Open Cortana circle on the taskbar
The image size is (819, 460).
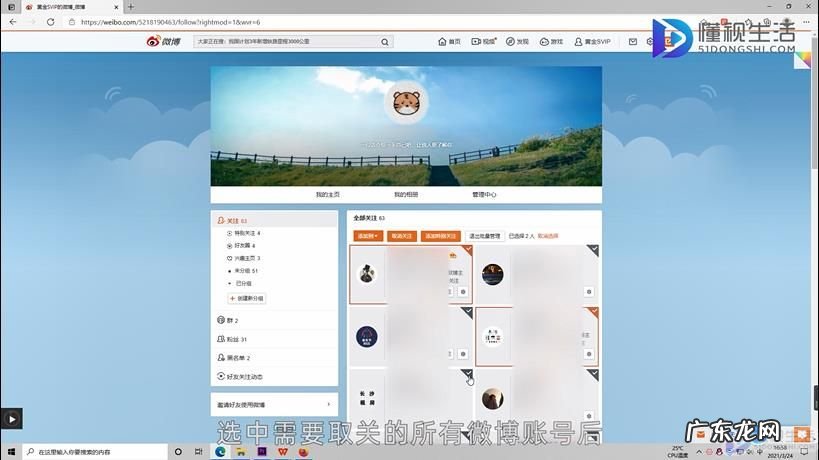(x=178, y=452)
